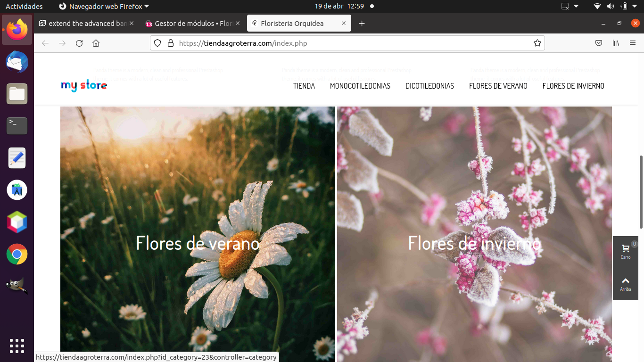
Task: Open the tracking protection shield icon
Action: [158, 43]
